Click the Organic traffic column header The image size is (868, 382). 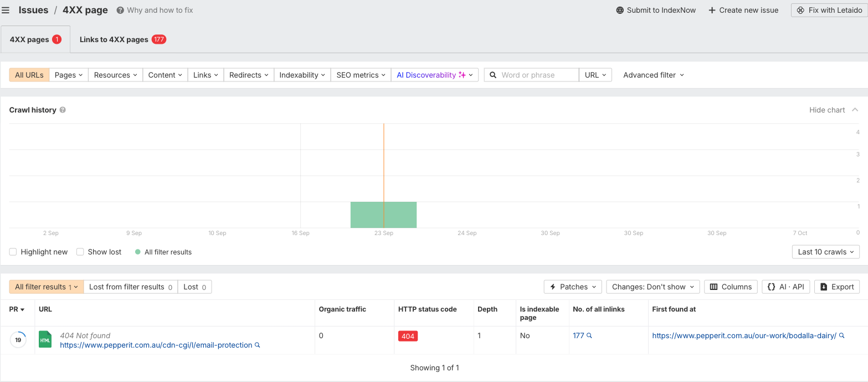(342, 309)
